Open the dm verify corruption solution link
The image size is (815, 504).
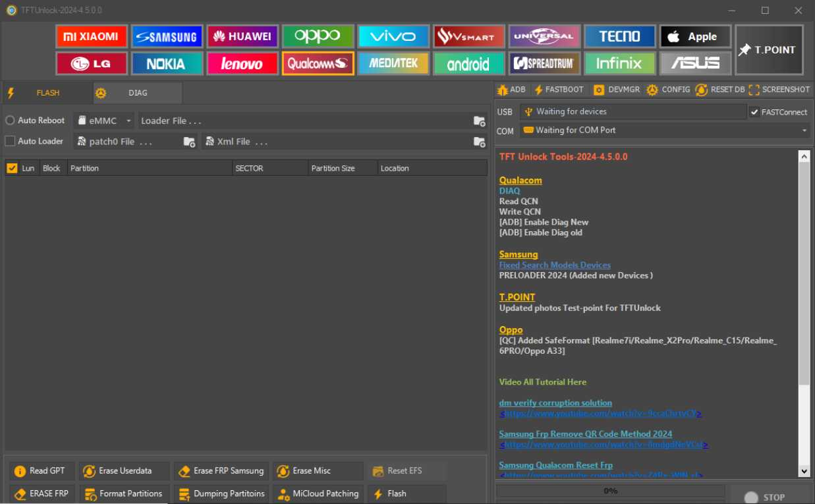pos(555,403)
